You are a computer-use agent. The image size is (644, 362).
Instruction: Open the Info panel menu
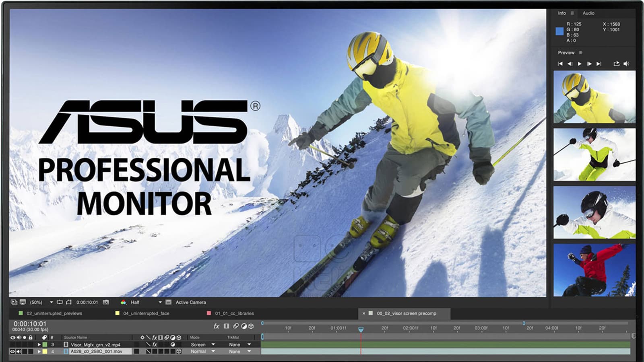pos(572,13)
